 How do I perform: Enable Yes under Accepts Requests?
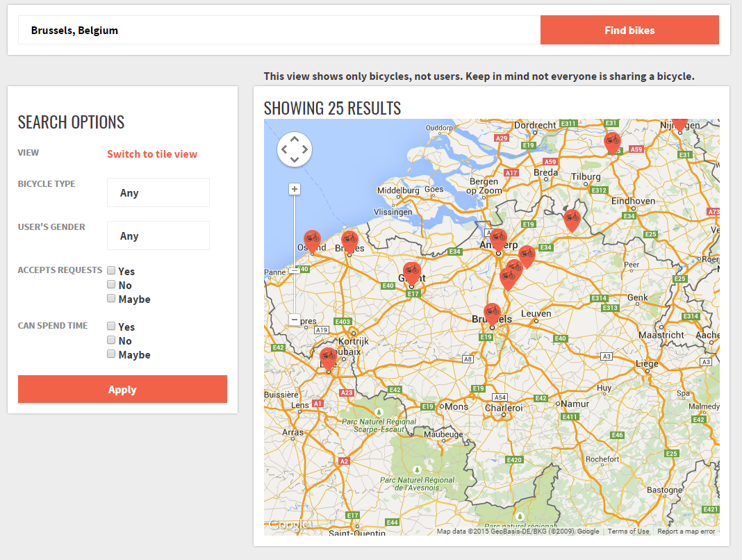[111, 270]
